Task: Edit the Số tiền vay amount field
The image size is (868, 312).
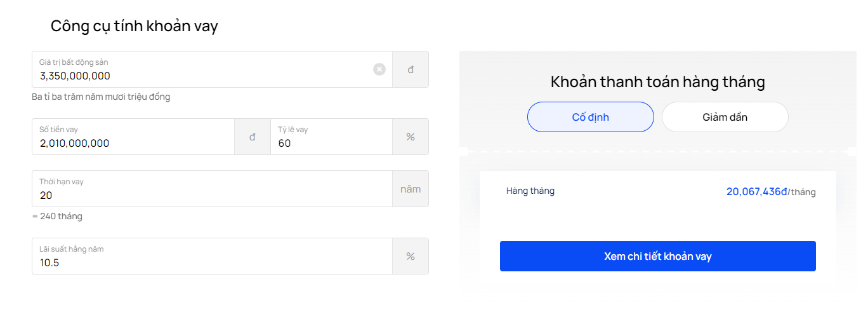Action: point(133,137)
